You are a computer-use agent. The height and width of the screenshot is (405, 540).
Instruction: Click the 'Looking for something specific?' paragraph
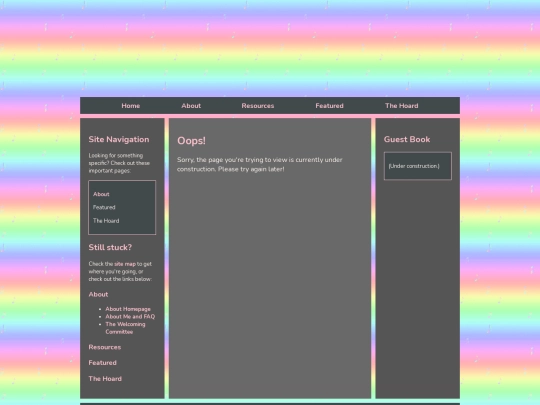tap(119, 163)
